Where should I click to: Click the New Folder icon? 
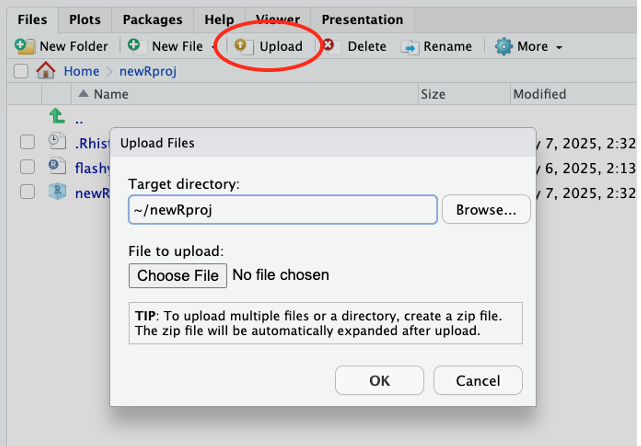[25, 46]
